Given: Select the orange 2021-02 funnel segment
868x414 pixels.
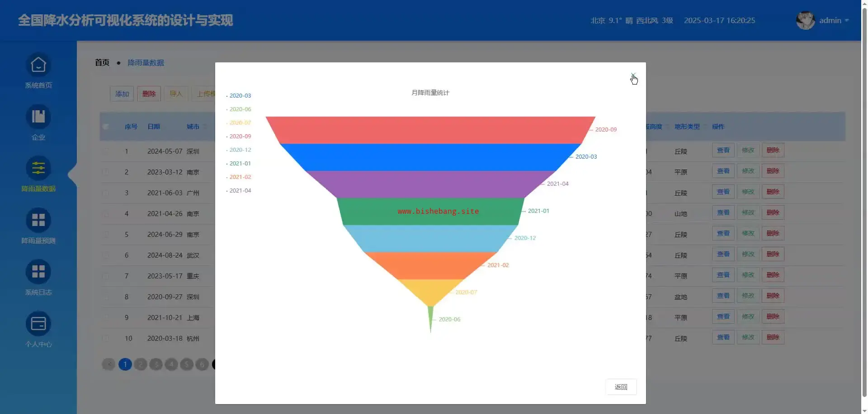Looking at the screenshot, I should [430, 266].
